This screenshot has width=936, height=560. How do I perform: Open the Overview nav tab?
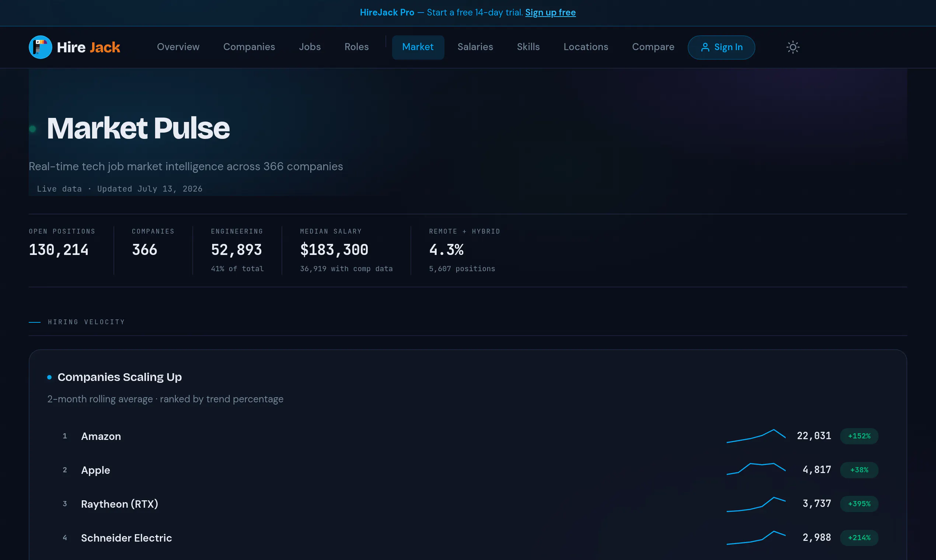coord(178,47)
